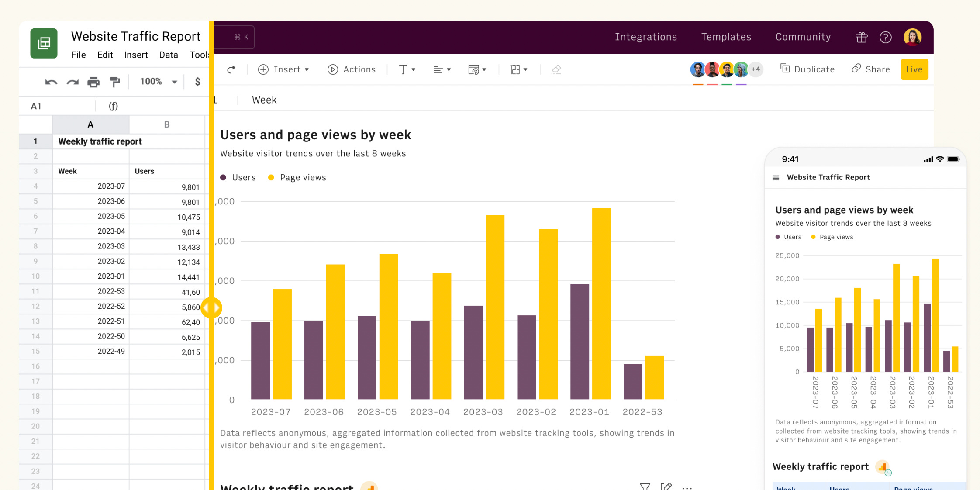The image size is (980, 490).
Task: Open the Templates tab
Action: pos(726,37)
